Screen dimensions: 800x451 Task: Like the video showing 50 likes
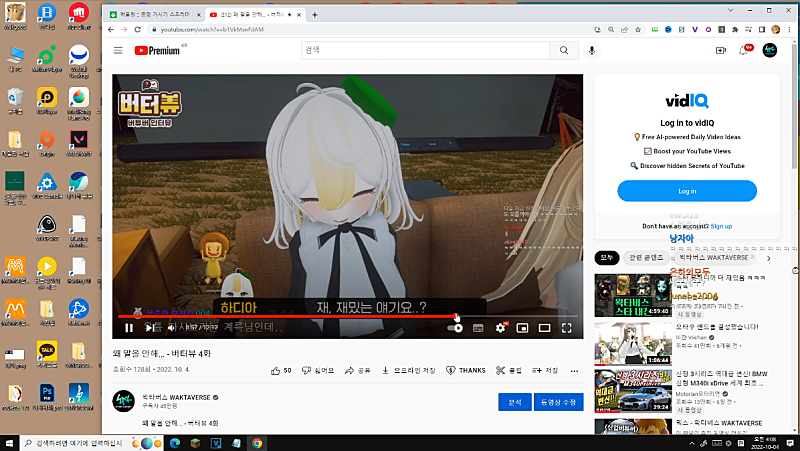(x=281, y=370)
